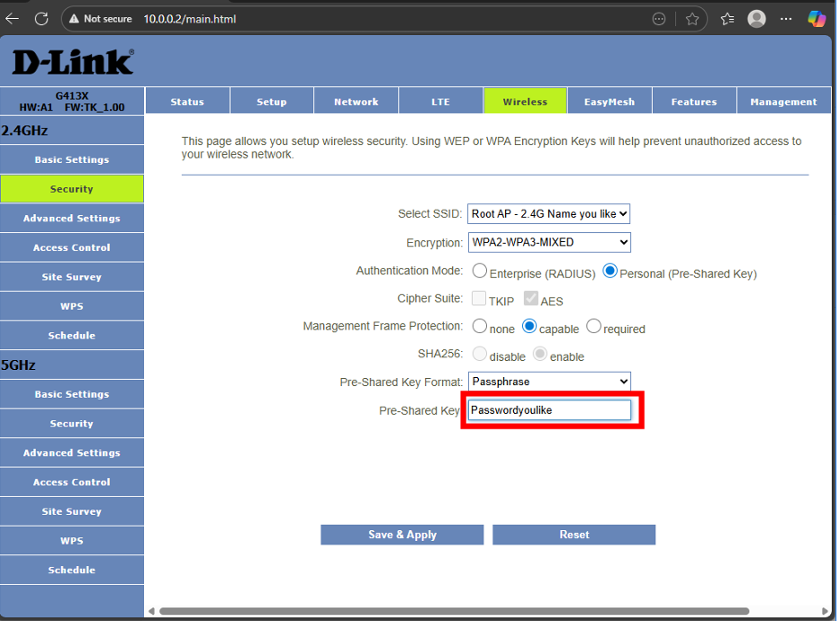Click into the Pre-Shared Key field
The image size is (840, 621).
[x=549, y=410]
